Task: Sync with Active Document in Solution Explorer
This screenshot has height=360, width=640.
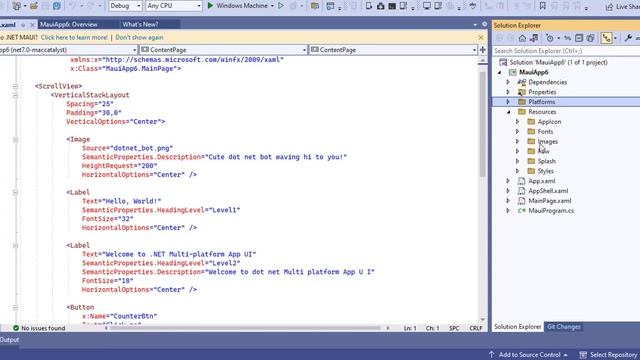Action: (x=567, y=38)
